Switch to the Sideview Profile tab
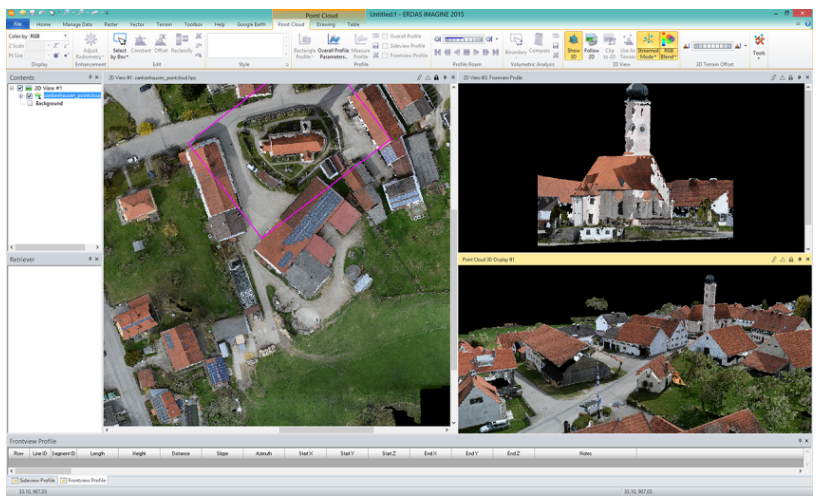This screenshot has height=502, width=819. (x=33, y=481)
